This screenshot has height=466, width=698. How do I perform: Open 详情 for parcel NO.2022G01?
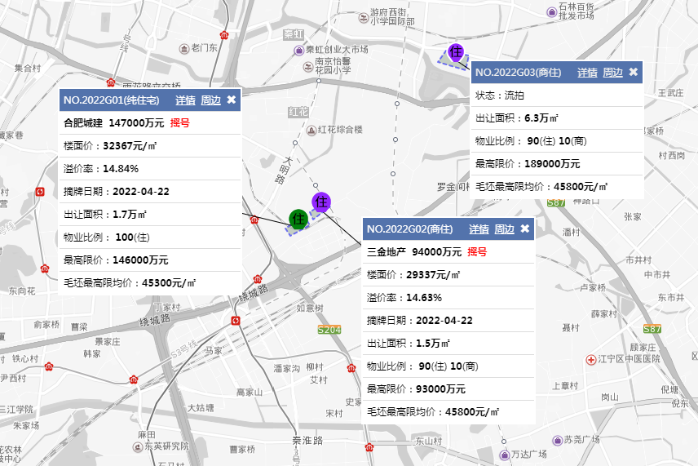click(185, 100)
